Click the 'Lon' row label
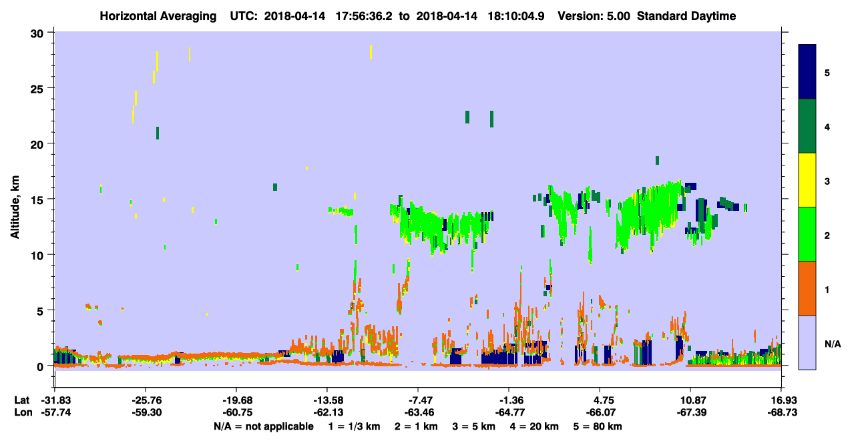This screenshot has width=868, height=445. pos(22,412)
